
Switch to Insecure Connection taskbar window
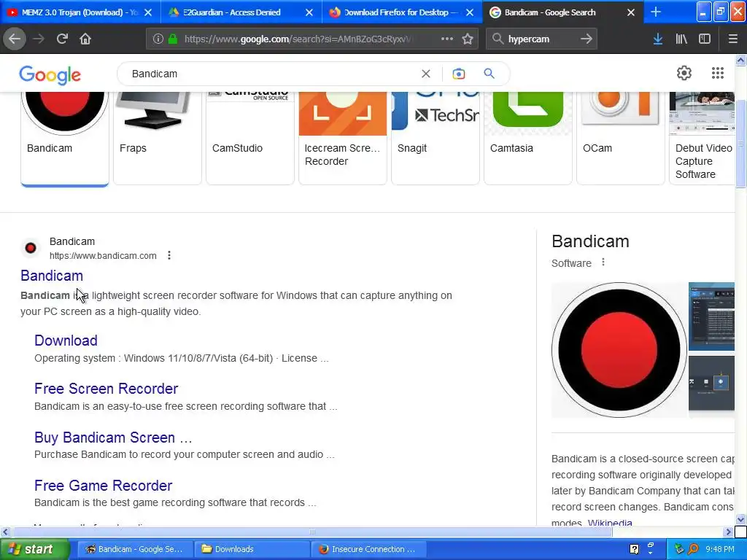coord(368,549)
